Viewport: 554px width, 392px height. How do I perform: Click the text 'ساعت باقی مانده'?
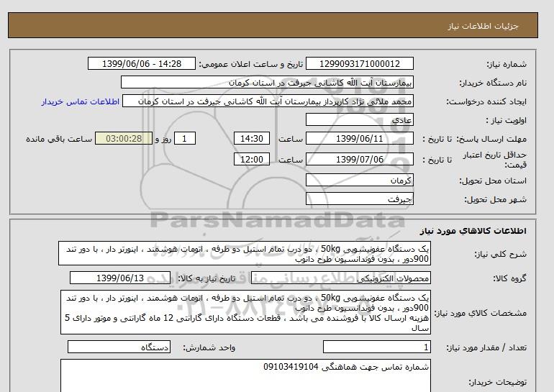click(x=59, y=139)
